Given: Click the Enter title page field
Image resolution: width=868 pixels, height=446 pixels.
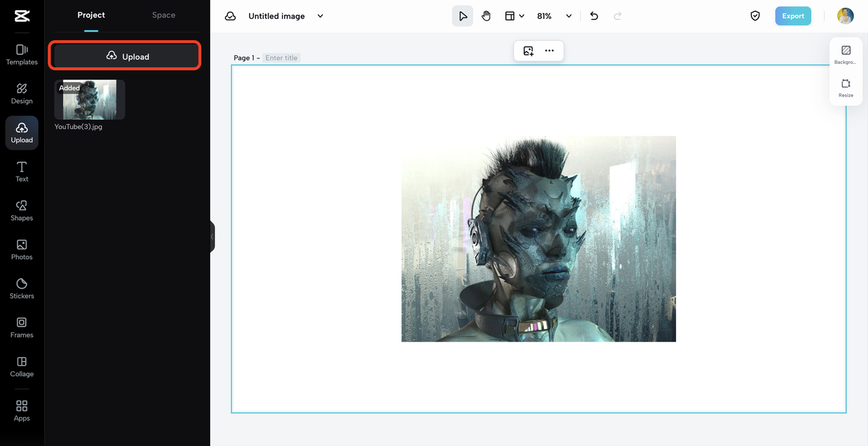Looking at the screenshot, I should (x=281, y=58).
